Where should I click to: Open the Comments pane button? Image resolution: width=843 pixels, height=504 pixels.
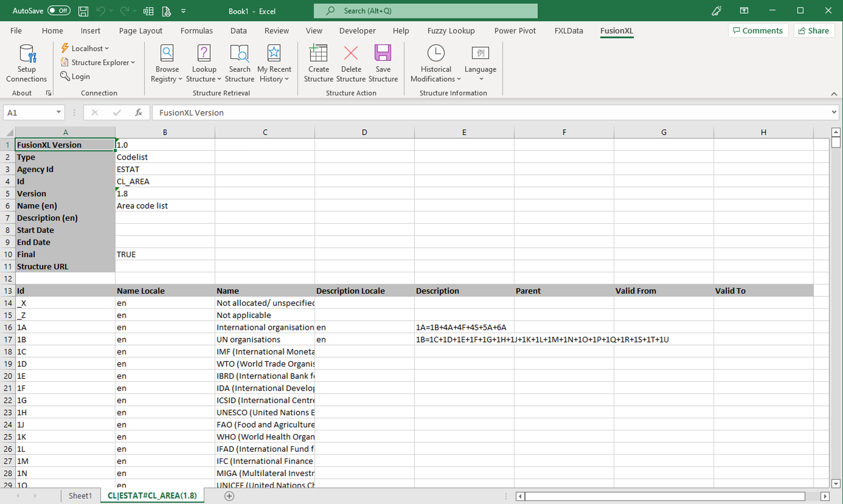(x=758, y=31)
